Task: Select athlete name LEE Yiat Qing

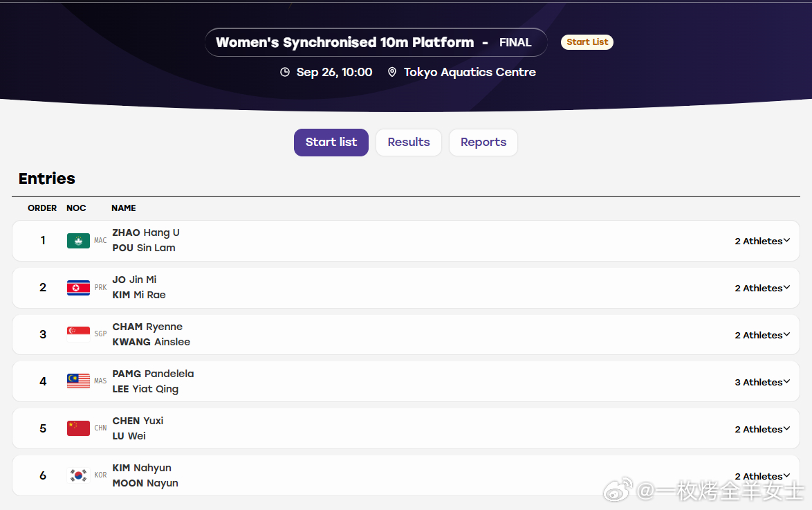Action: [x=145, y=389]
